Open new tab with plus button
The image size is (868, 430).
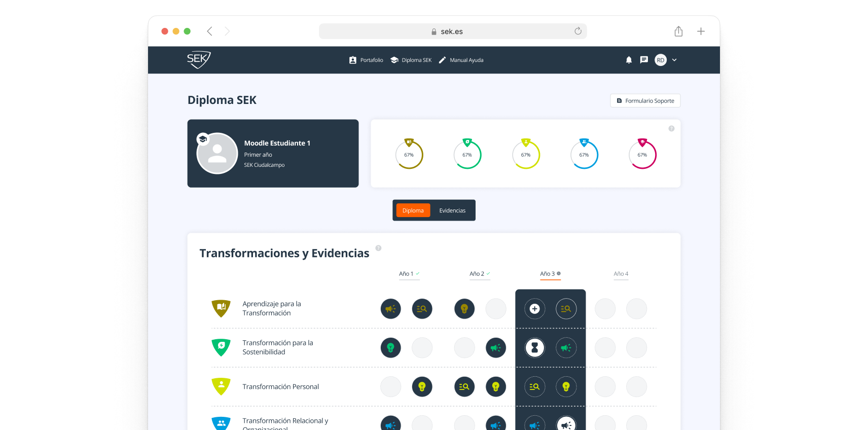701,31
